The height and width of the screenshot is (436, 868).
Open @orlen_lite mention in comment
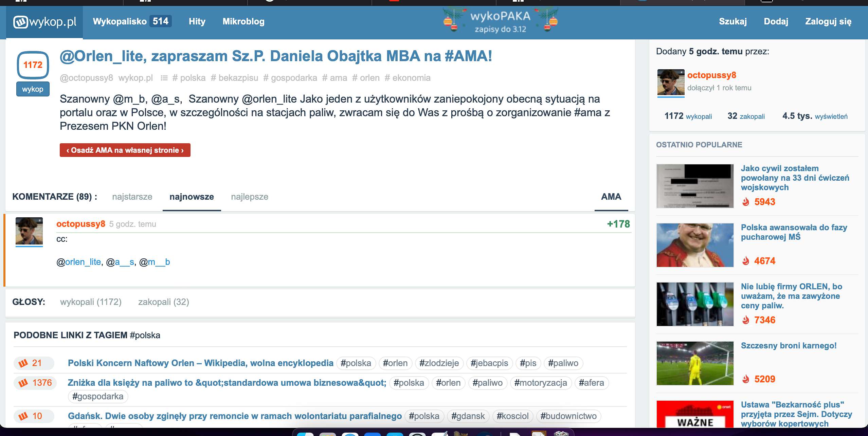(x=78, y=262)
